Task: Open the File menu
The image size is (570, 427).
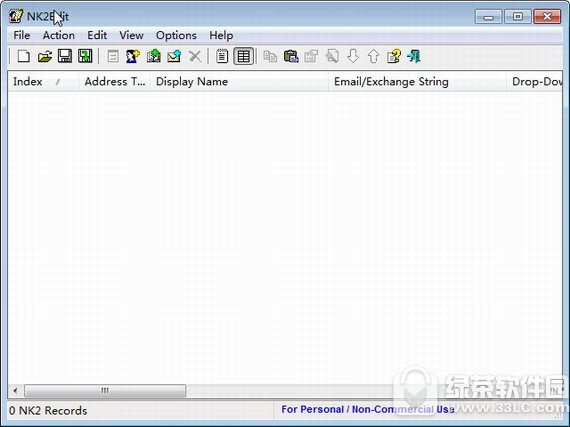Action: [22, 35]
